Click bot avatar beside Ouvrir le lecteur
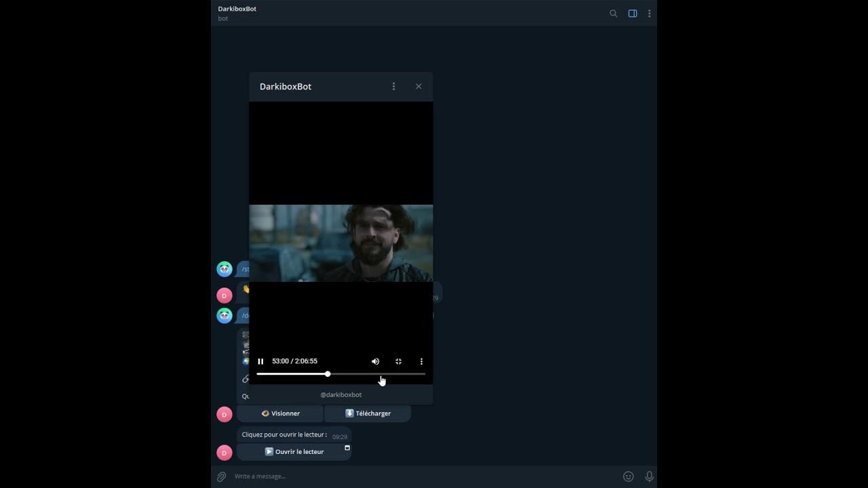Image resolution: width=868 pixels, height=488 pixels. (224, 453)
